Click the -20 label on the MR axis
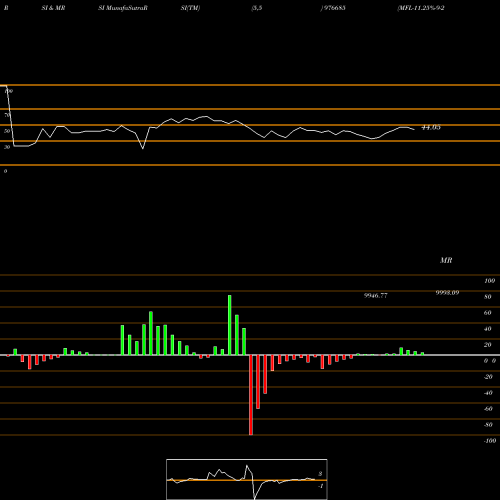500x500 pixels. click(x=488, y=377)
